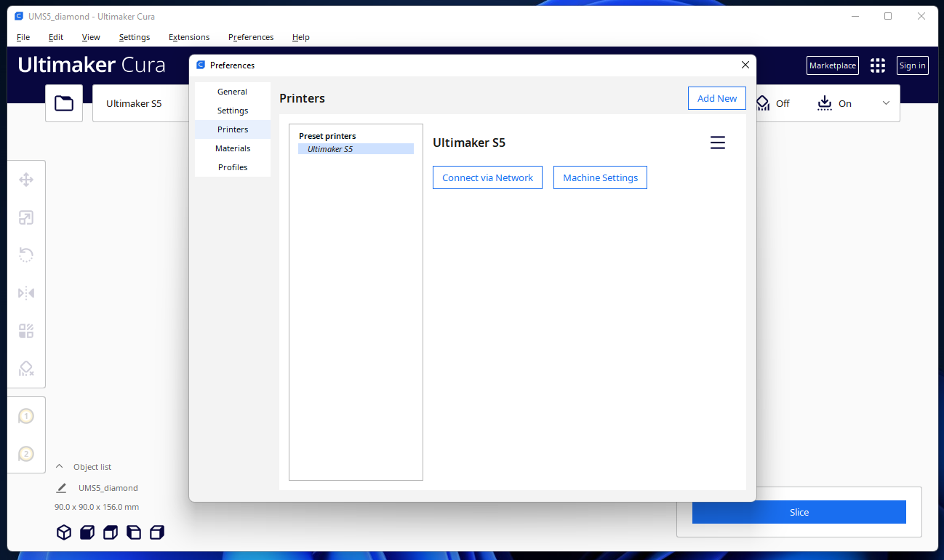The image size is (944, 560).
Task: Click the pencil icon beside UMS5_diamond
Action: (62, 488)
